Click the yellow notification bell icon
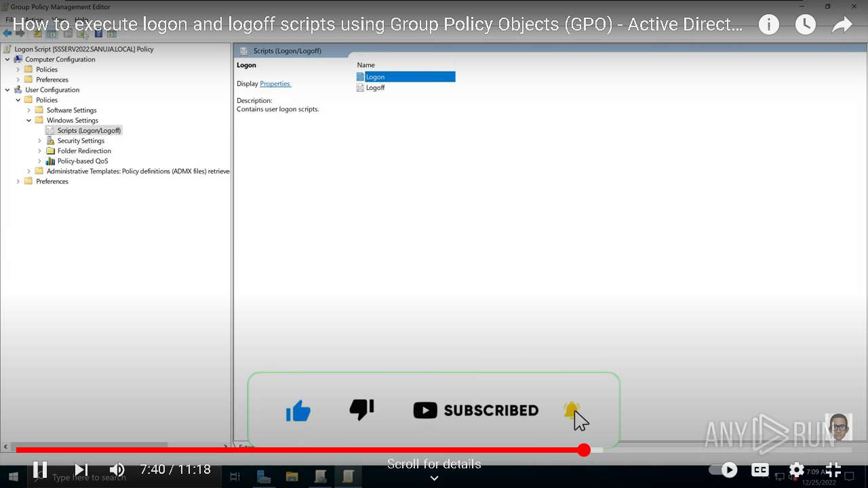Viewport: 868px width, 488px height. pyautogui.click(x=572, y=410)
